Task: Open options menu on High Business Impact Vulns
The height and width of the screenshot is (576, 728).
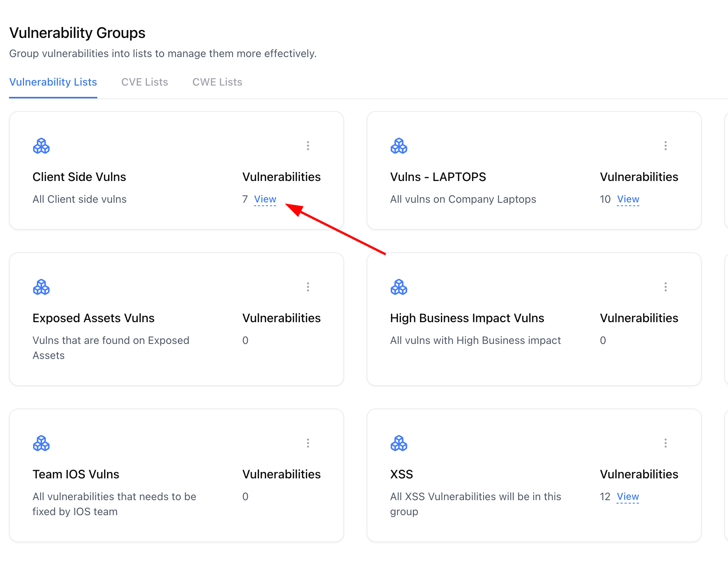Action: click(x=665, y=287)
